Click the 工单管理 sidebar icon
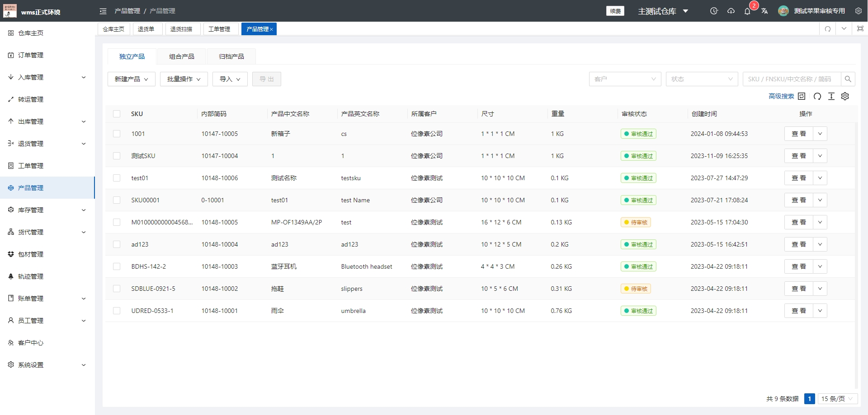 (x=11, y=166)
